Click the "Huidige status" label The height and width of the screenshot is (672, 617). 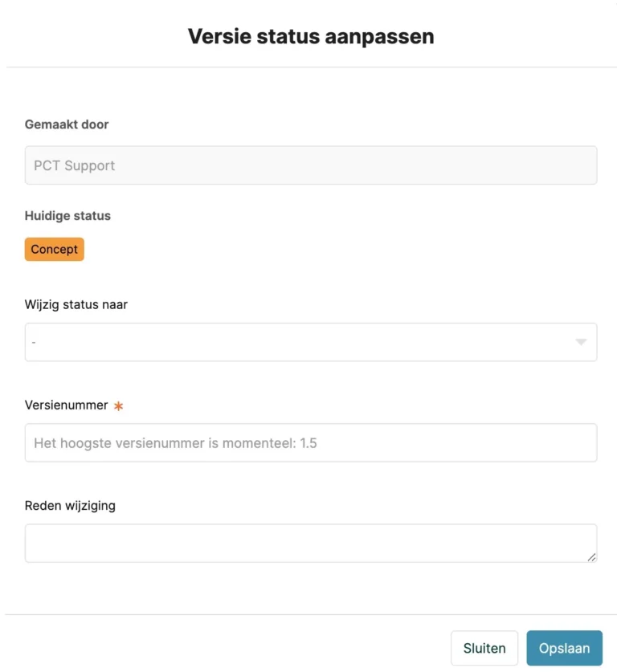point(67,216)
